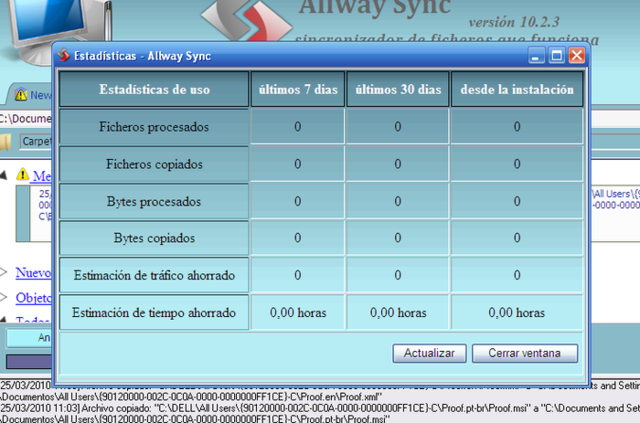Screen dimensions: 640x423
Task: Click the 'Bytes copiados' row label
Action: pos(154,238)
